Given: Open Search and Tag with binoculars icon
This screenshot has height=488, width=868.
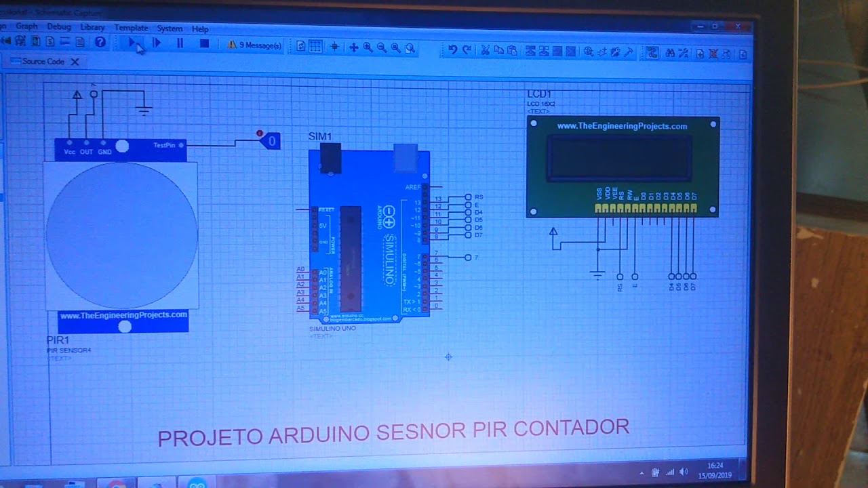Looking at the screenshot, I should click(670, 54).
